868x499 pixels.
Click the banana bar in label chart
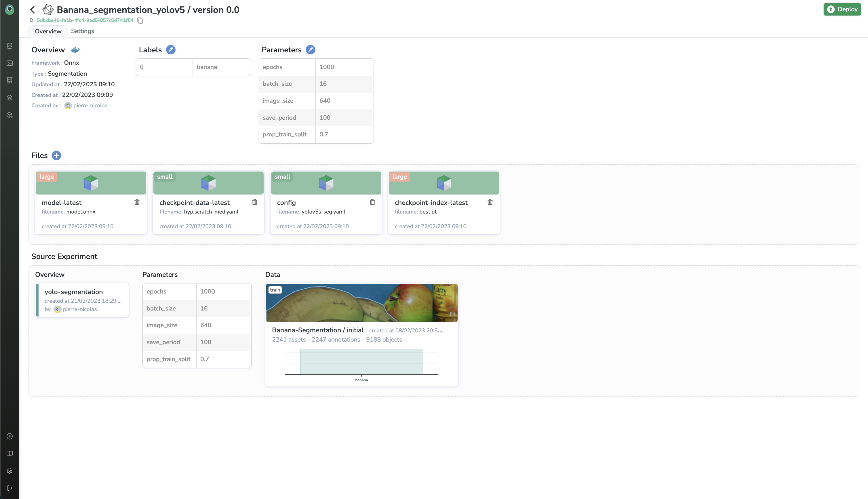click(x=361, y=361)
